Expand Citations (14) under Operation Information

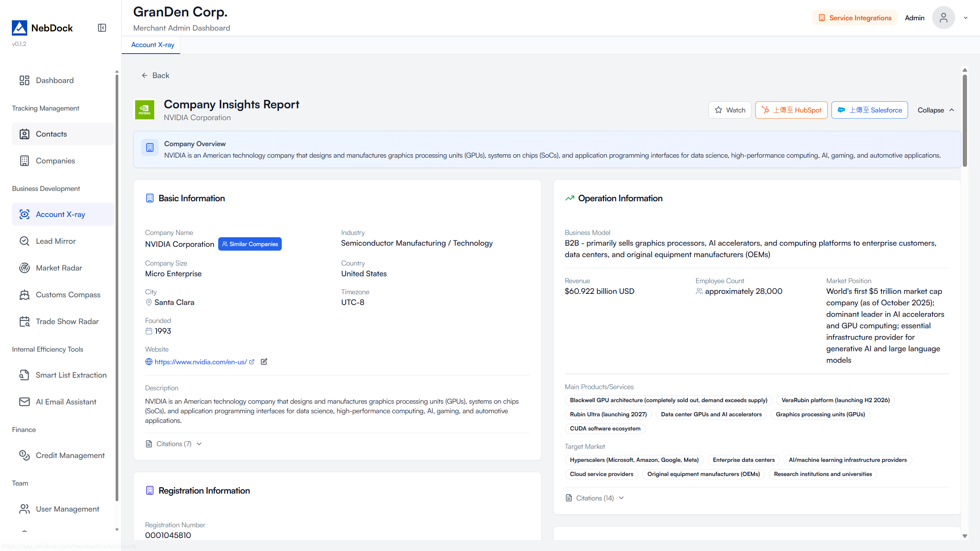[x=594, y=498]
